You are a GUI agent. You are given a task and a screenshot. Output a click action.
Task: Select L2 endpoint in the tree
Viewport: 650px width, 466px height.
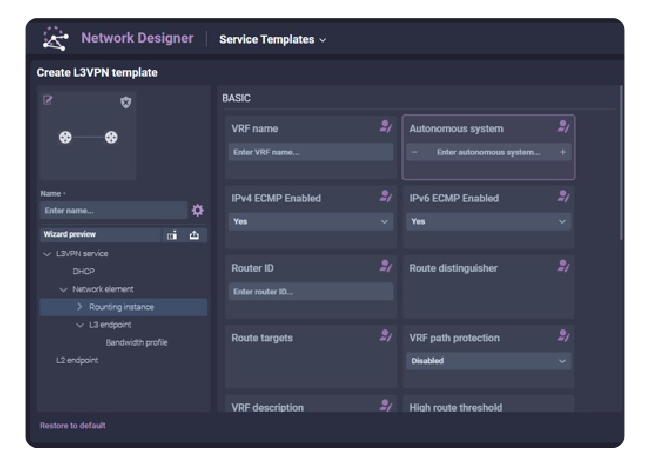[77, 360]
